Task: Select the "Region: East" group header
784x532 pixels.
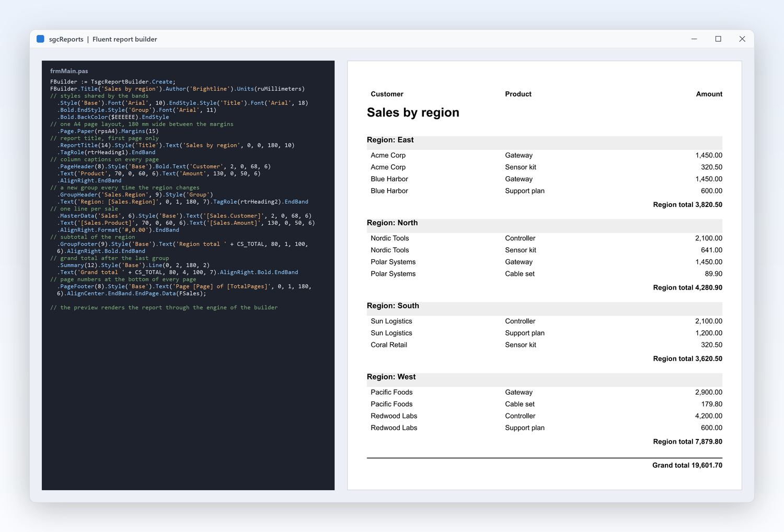Action: pos(545,143)
